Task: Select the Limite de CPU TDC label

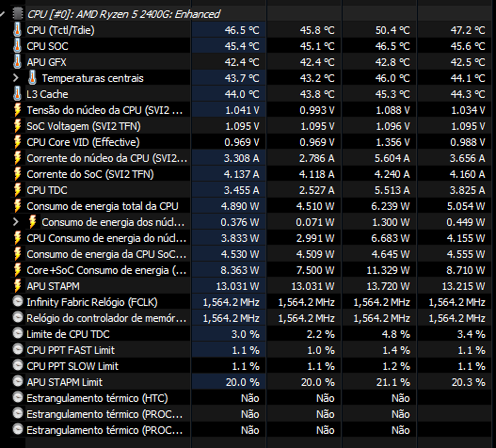Action: [x=68, y=334]
